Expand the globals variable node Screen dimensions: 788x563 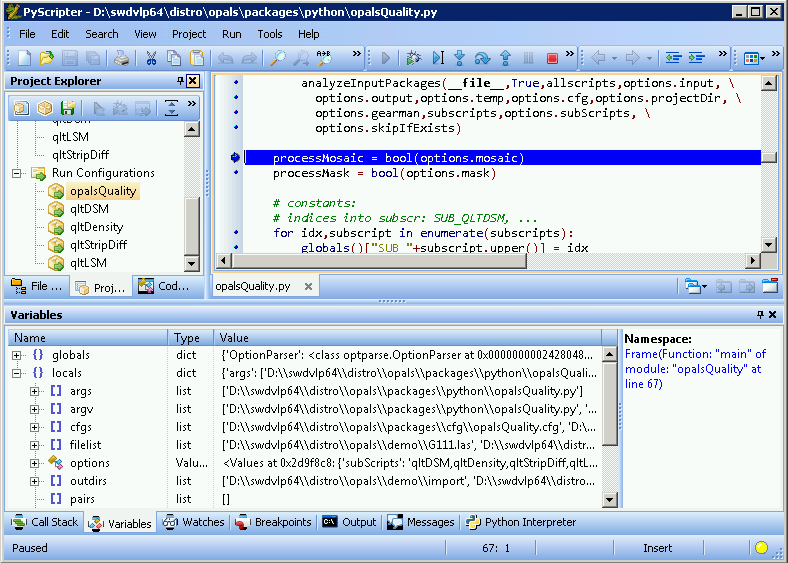[17, 355]
